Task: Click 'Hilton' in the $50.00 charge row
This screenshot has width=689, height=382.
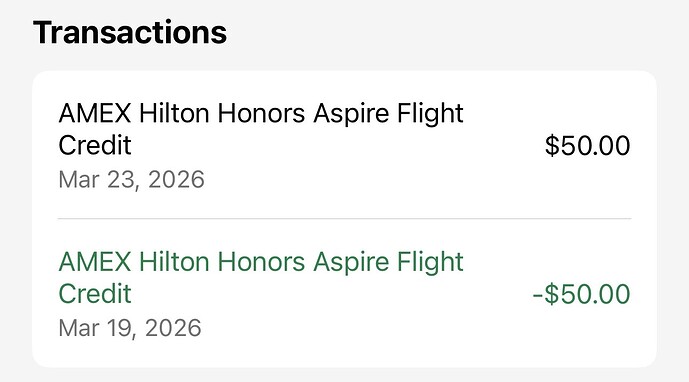Action: [x=174, y=113]
